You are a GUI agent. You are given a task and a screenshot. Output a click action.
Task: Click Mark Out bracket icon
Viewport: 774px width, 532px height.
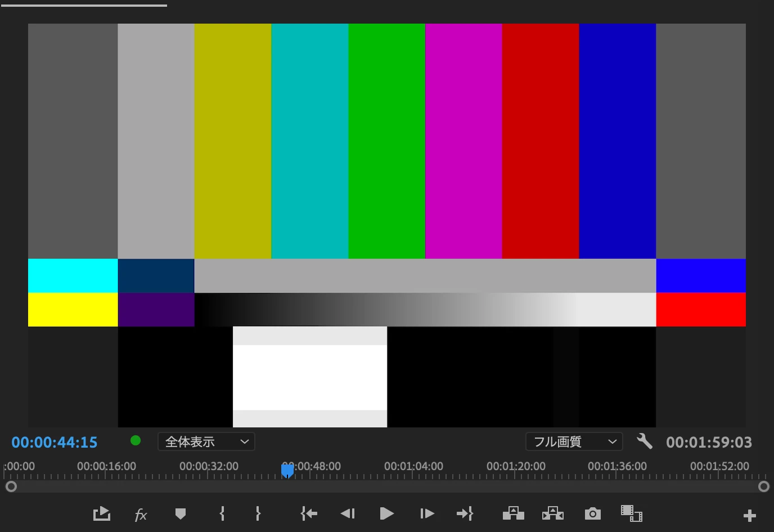pyautogui.click(x=258, y=513)
